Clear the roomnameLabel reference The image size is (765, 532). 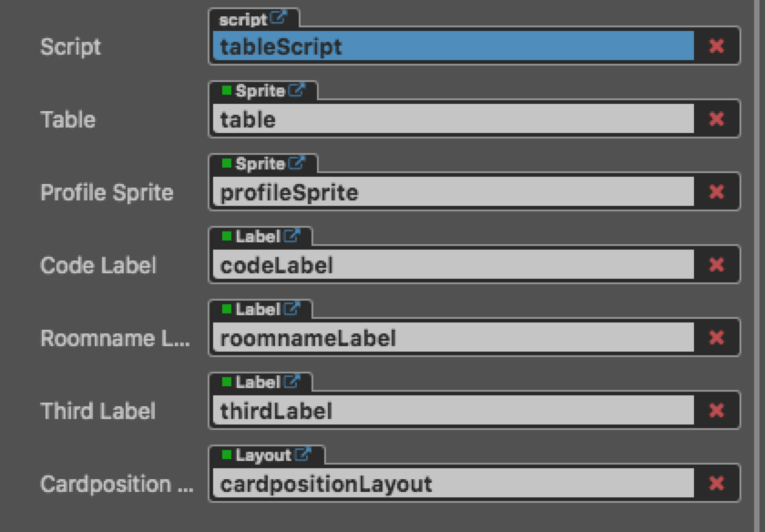click(x=717, y=338)
